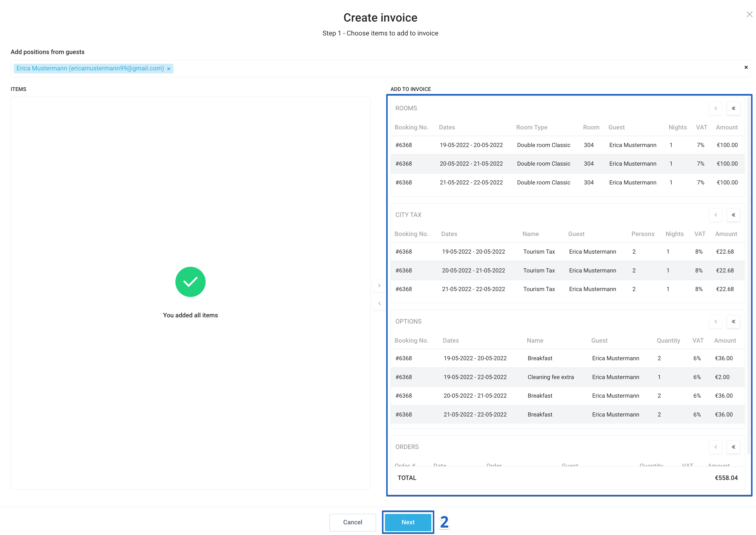Remove all ORDERS items

(x=733, y=447)
